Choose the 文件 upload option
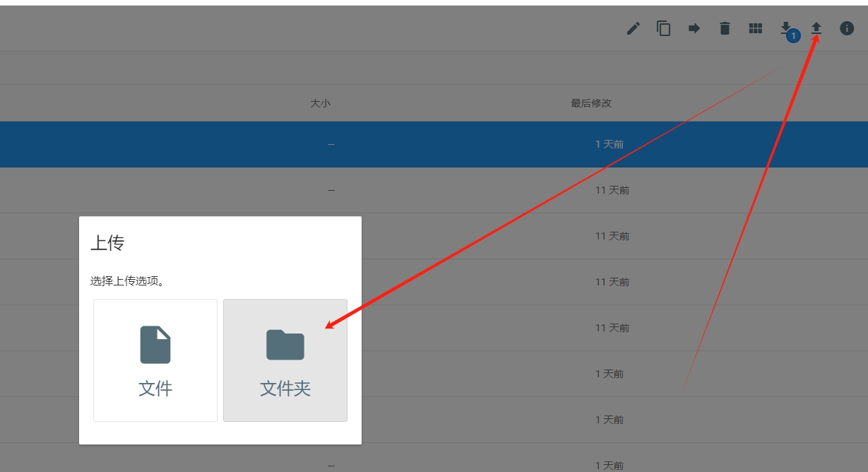 (155, 360)
